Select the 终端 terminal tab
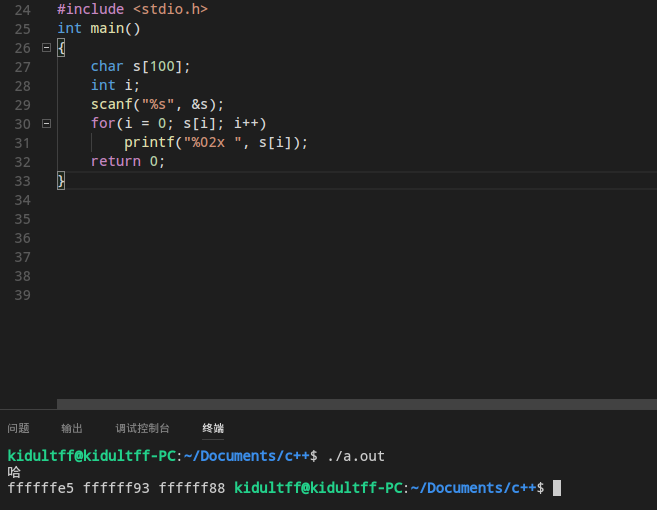657x510 pixels. pyautogui.click(x=213, y=428)
